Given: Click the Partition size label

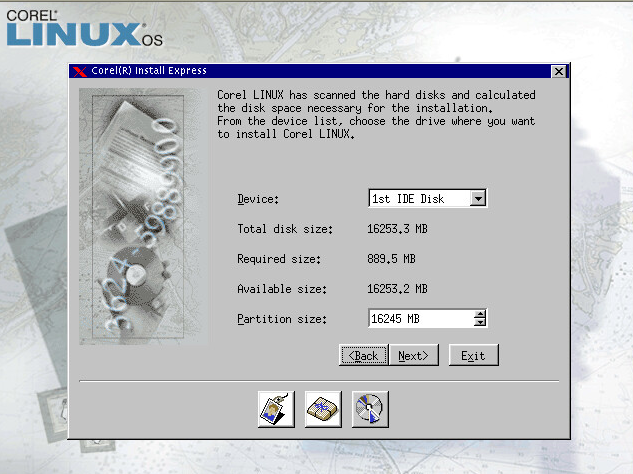Looking at the screenshot, I should pos(281,319).
